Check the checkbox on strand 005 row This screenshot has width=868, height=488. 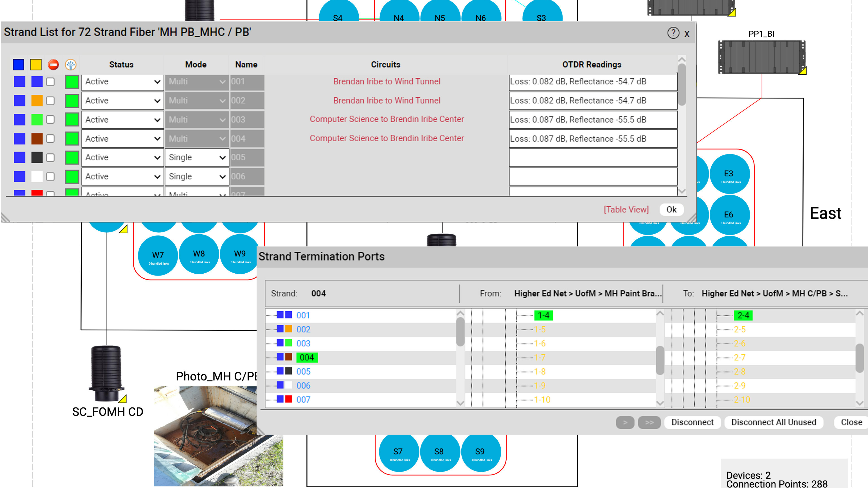click(50, 157)
